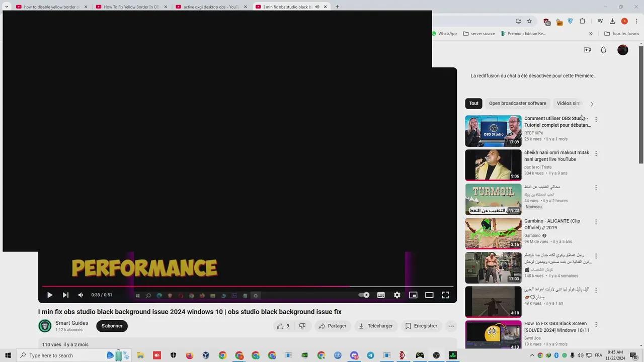Open options menu for 4:18 duration video
The width and height of the screenshot is (644, 362).
(x=596, y=291)
